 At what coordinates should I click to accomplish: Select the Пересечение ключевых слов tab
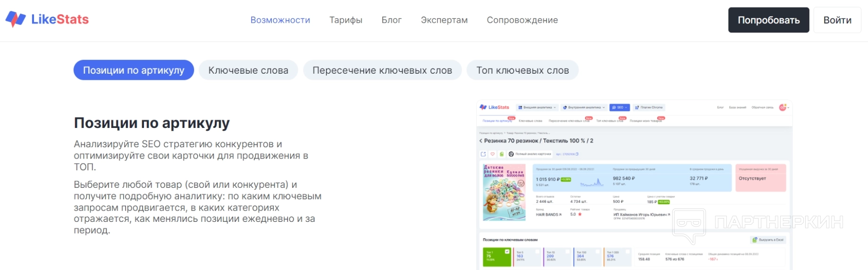pyautogui.click(x=382, y=70)
